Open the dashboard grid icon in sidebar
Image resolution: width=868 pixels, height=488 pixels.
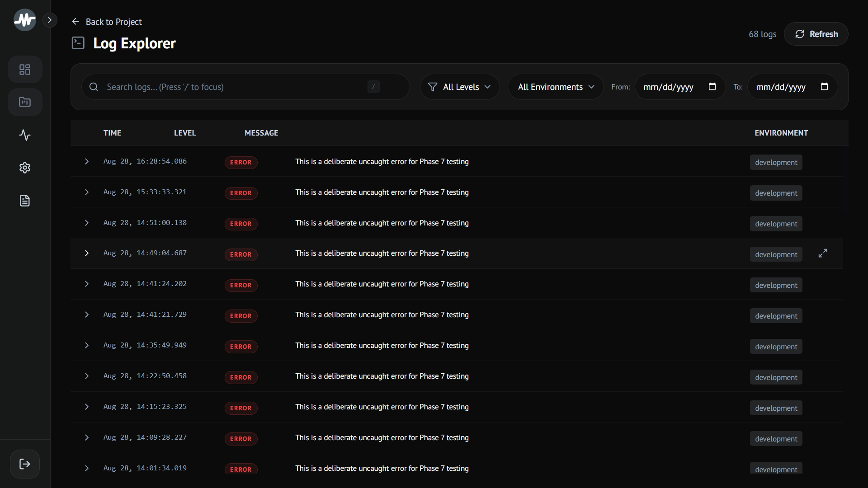pyautogui.click(x=25, y=70)
